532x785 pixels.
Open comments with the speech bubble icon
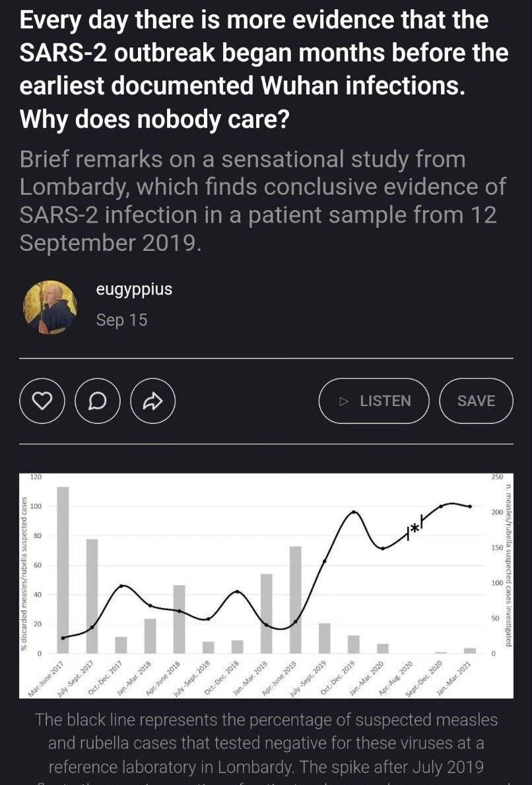pos(98,401)
